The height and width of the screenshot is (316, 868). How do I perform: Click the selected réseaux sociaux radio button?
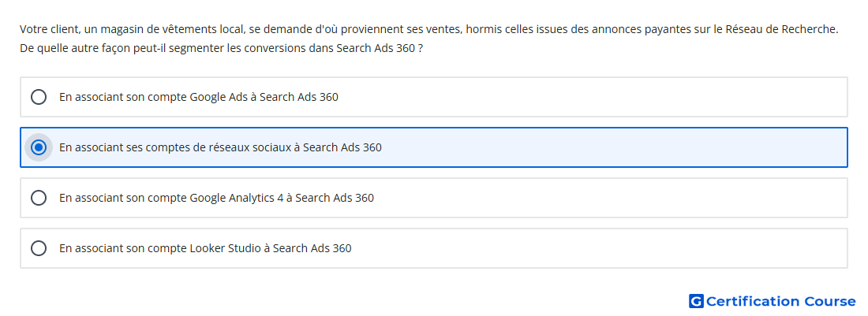39,147
